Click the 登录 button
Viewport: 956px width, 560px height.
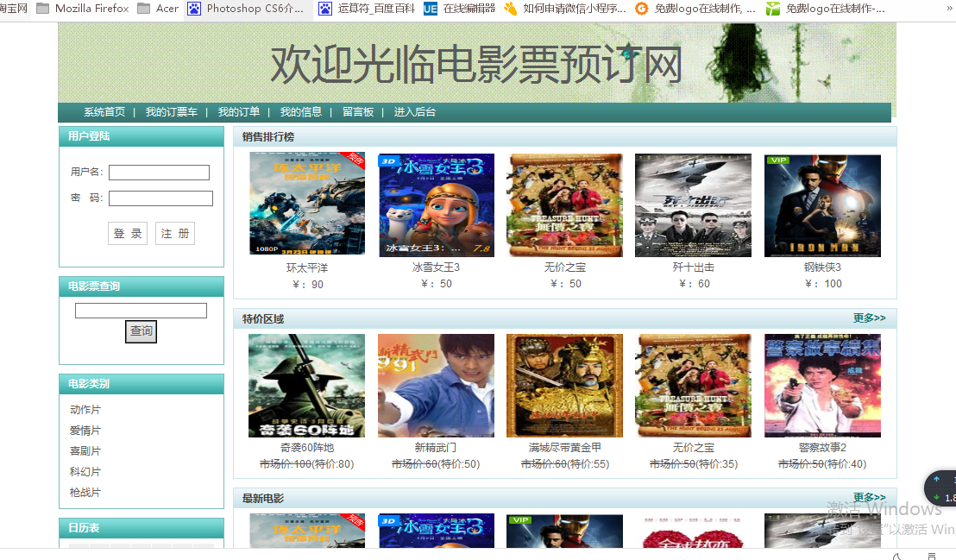(128, 234)
